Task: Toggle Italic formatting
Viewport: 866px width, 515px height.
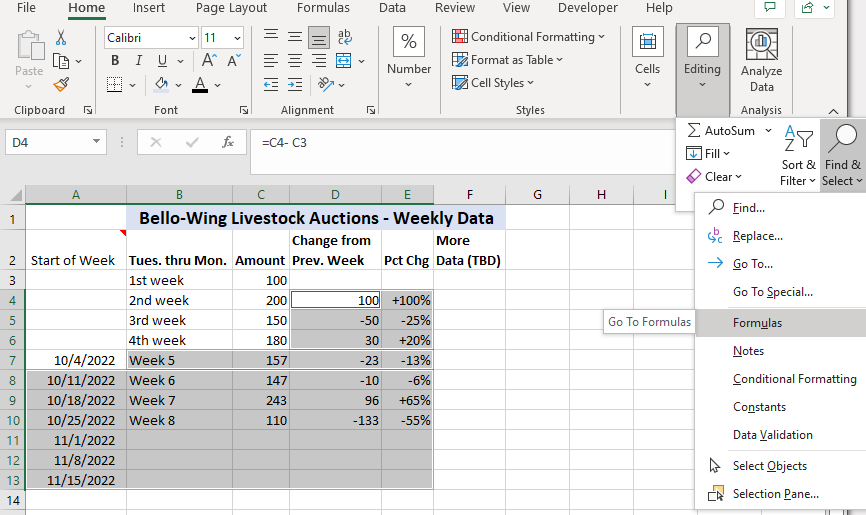Action: click(x=139, y=61)
